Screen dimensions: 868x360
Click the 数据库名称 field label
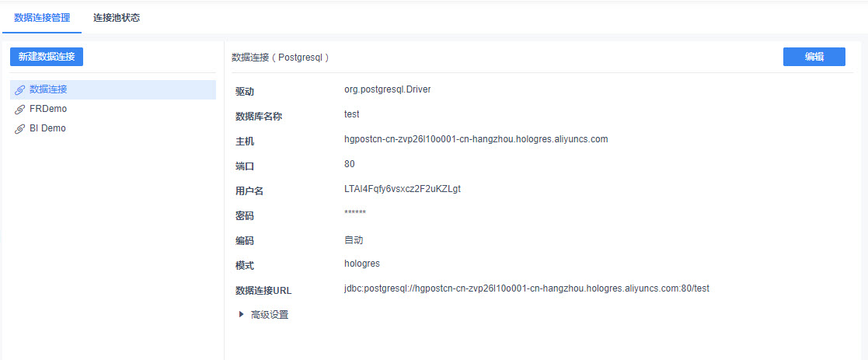(259, 117)
